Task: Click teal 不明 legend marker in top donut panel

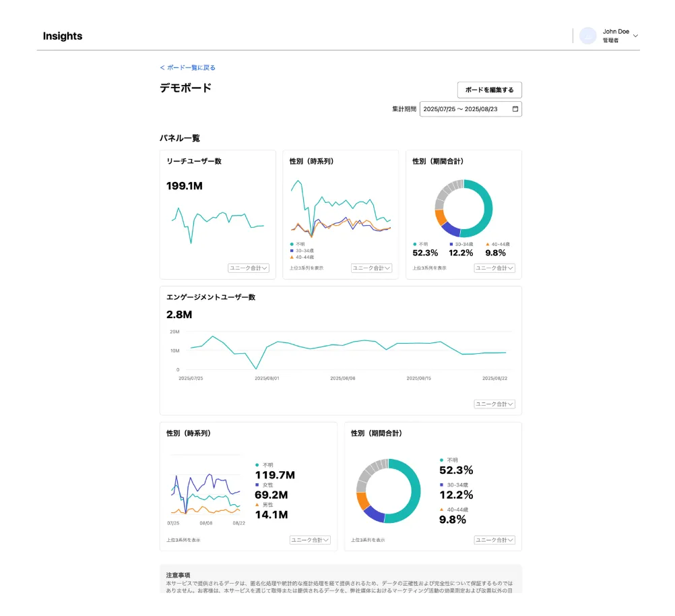Action: (x=415, y=244)
